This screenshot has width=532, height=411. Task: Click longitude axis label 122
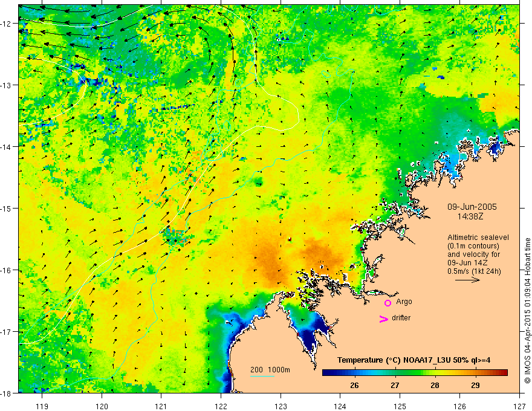(221, 406)
